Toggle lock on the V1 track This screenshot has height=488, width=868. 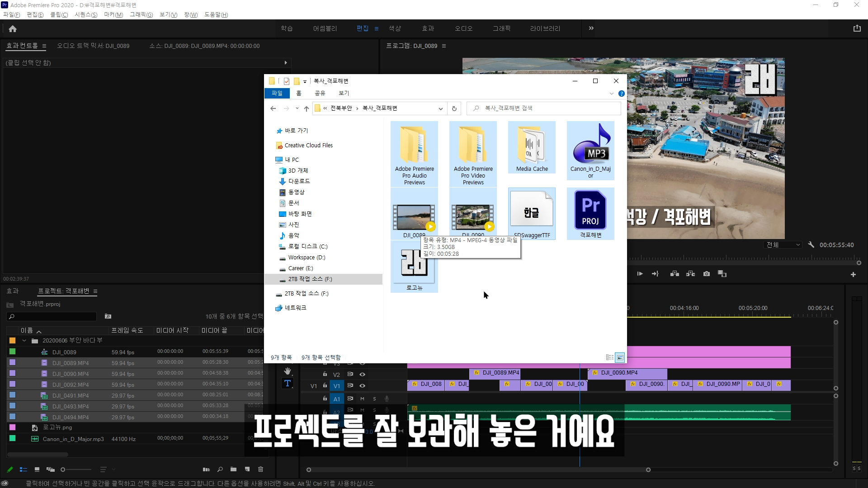tap(325, 385)
